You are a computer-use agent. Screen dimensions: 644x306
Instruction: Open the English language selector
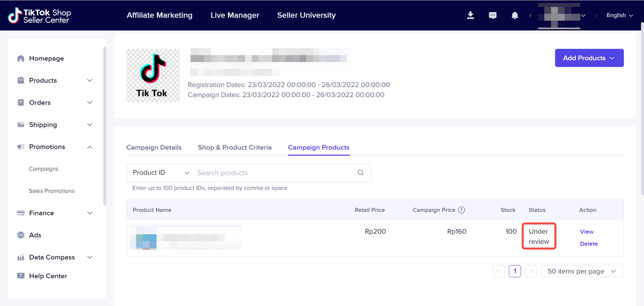click(x=619, y=16)
